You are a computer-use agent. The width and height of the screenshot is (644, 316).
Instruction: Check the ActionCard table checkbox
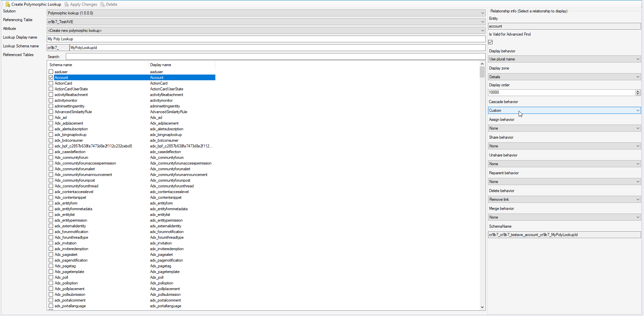tap(51, 83)
